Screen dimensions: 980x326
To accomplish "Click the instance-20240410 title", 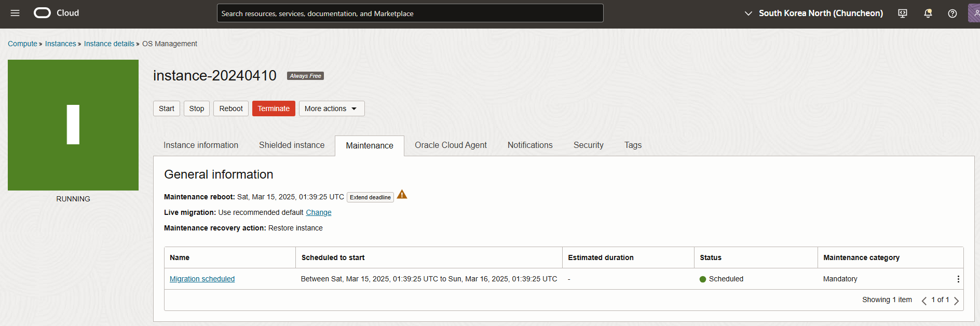I will [x=215, y=76].
